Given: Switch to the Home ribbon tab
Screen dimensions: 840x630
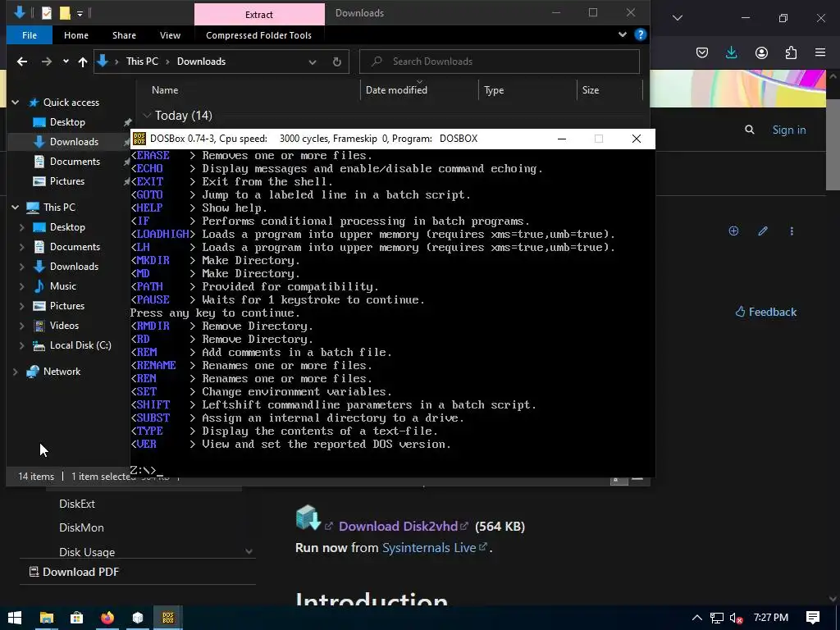Looking at the screenshot, I should [76, 35].
